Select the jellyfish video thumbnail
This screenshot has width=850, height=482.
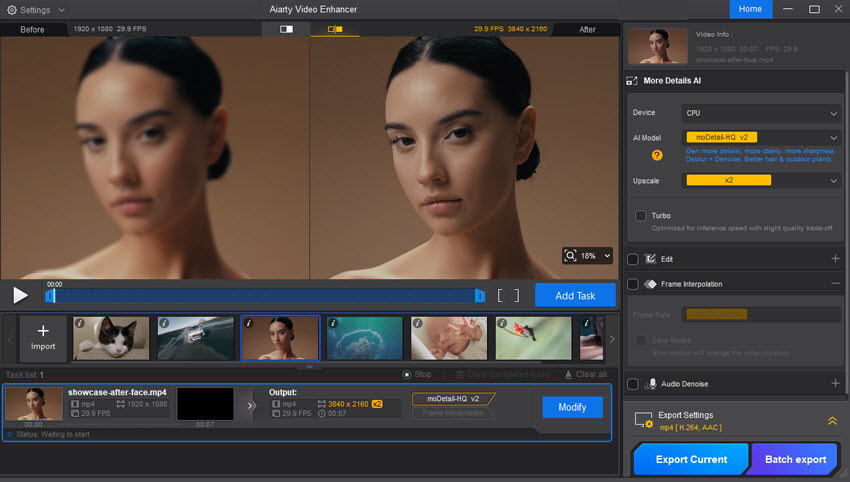point(365,338)
